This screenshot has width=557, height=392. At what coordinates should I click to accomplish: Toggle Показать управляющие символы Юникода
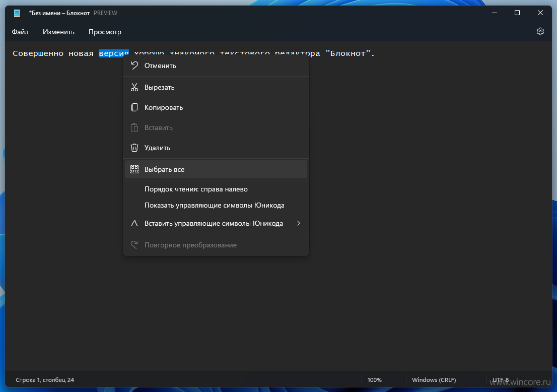[x=216, y=205]
